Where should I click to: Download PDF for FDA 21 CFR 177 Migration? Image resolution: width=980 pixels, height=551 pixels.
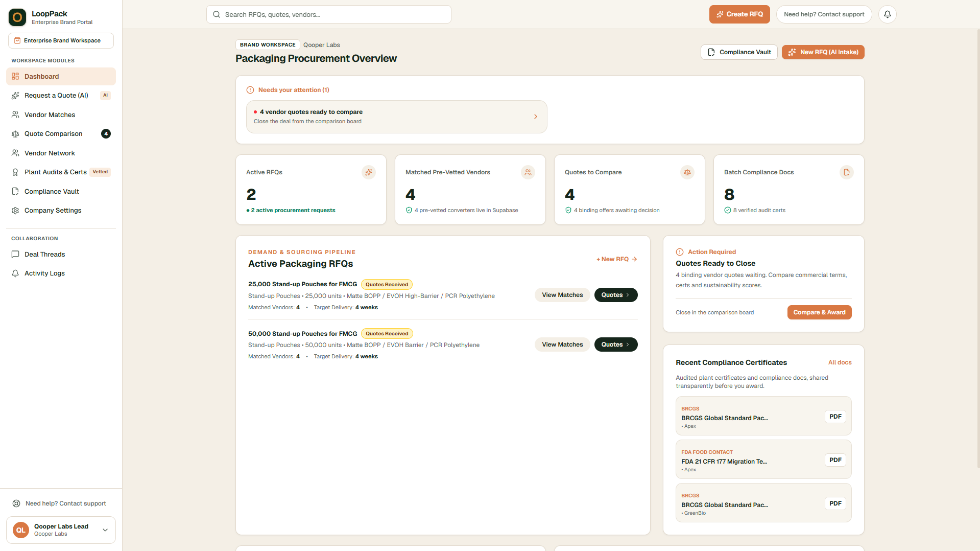[835, 460]
